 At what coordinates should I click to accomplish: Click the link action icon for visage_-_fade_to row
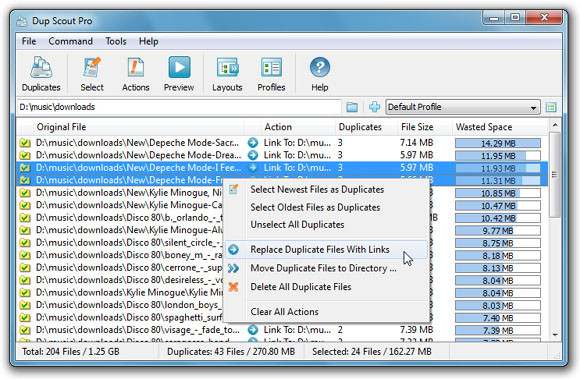pyautogui.click(x=253, y=329)
